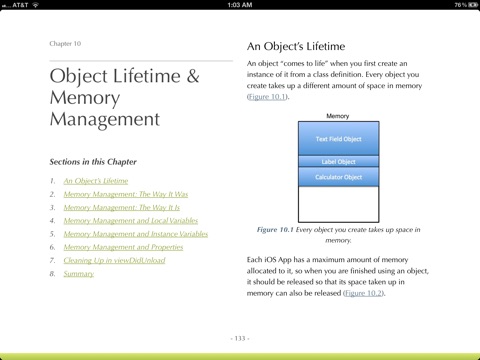Follow the Figure 10.1 reference link

point(267,97)
